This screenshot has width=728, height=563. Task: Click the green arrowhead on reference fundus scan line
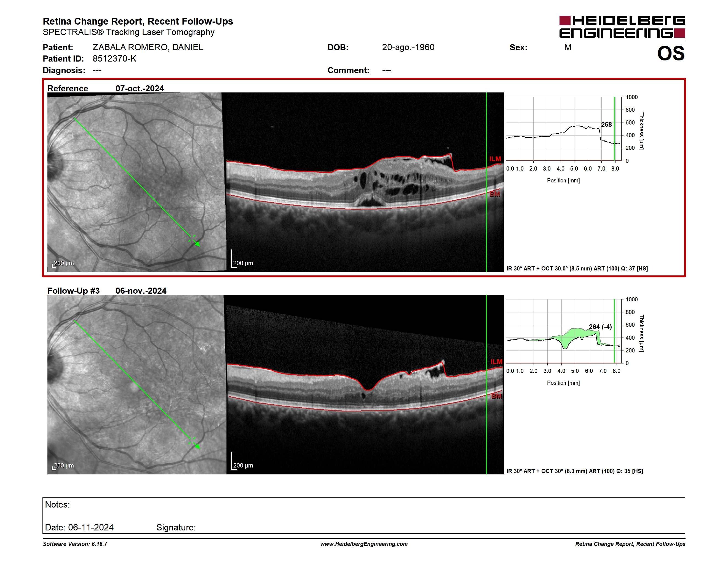point(197,244)
